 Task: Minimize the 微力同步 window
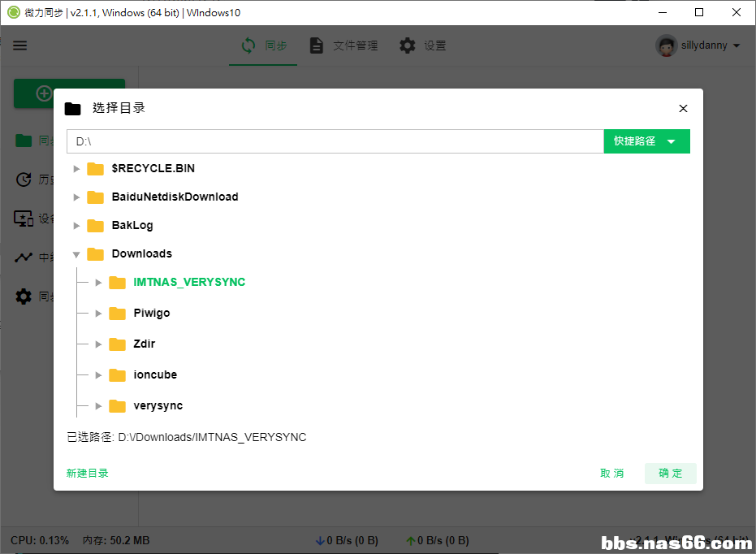(663, 12)
